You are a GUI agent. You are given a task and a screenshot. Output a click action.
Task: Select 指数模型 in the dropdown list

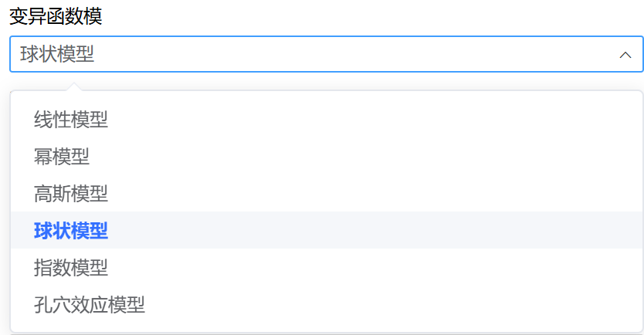[71, 268]
